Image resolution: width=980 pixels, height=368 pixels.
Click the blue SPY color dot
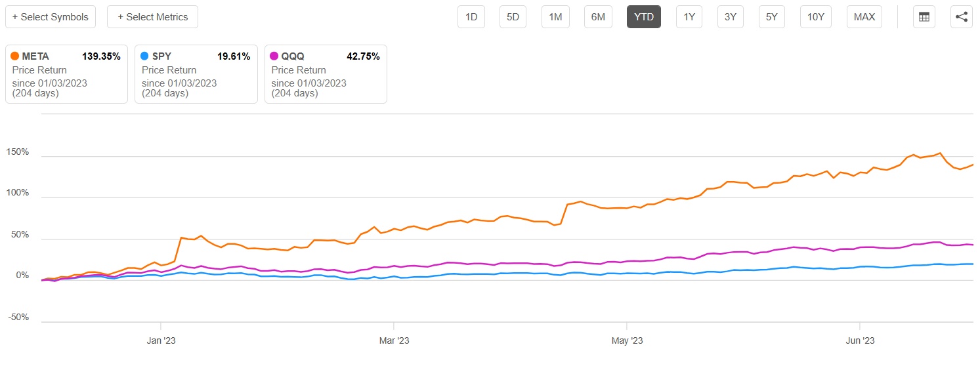144,56
